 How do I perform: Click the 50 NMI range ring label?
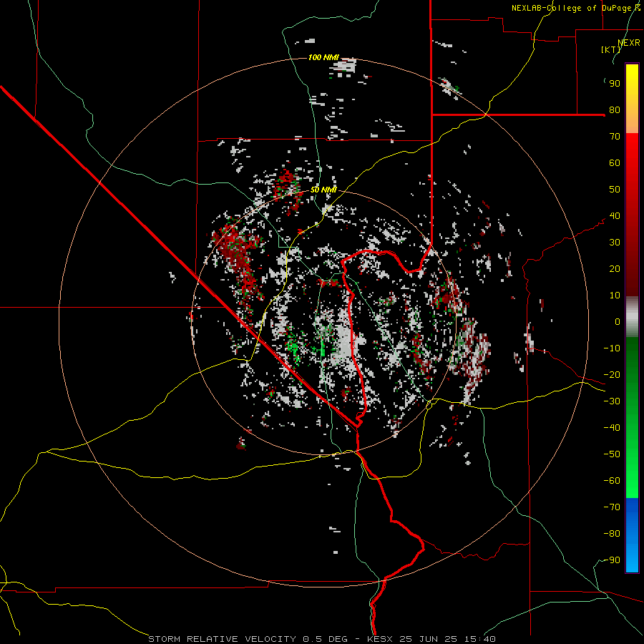tap(323, 190)
